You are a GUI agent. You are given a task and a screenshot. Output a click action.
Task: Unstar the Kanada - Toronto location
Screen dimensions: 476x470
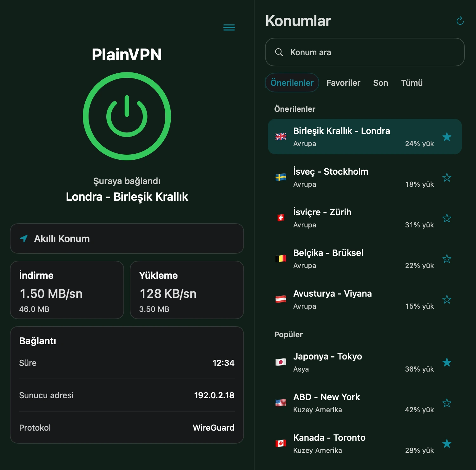(x=447, y=443)
